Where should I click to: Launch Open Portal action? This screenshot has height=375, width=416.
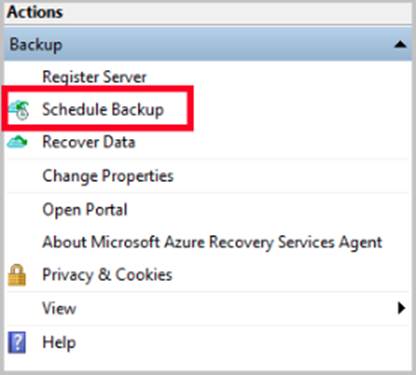(x=85, y=210)
